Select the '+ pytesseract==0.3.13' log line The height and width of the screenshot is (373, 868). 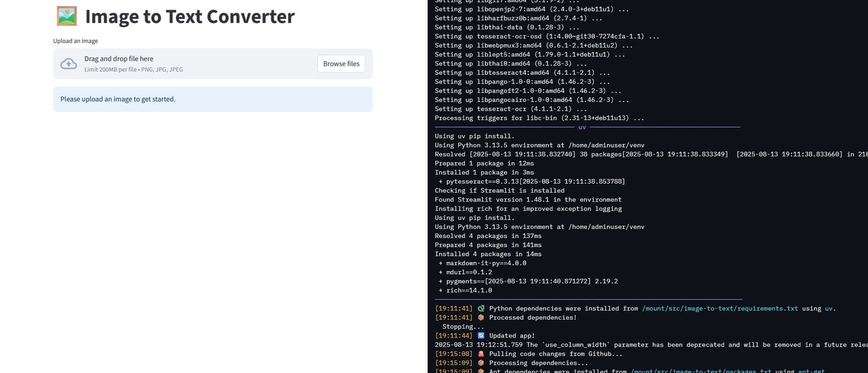532,181
